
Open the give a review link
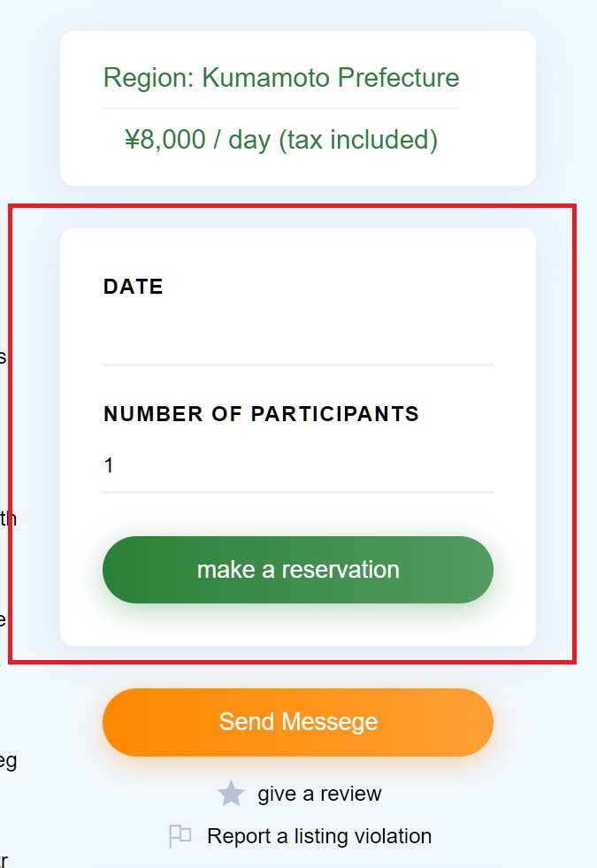[319, 794]
